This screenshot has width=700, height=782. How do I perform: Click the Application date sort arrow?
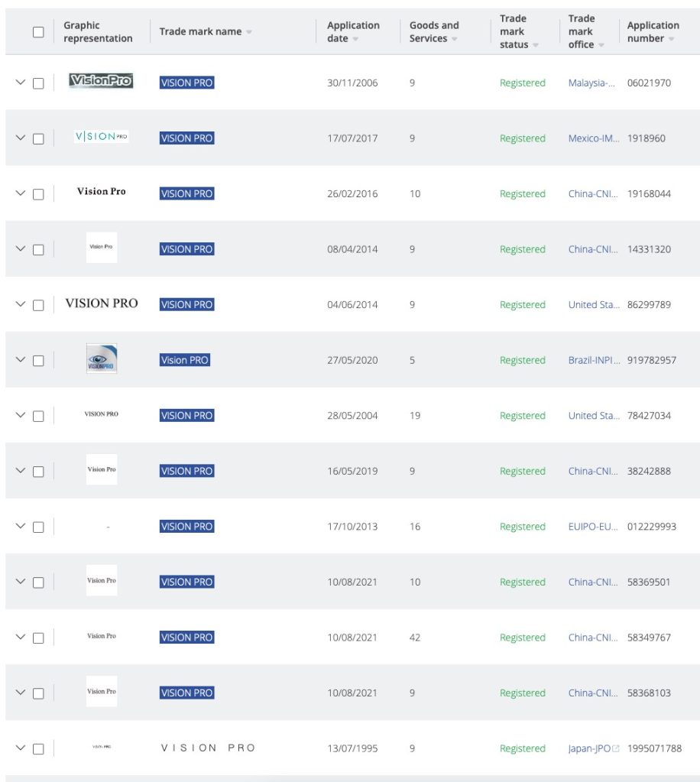coord(356,39)
